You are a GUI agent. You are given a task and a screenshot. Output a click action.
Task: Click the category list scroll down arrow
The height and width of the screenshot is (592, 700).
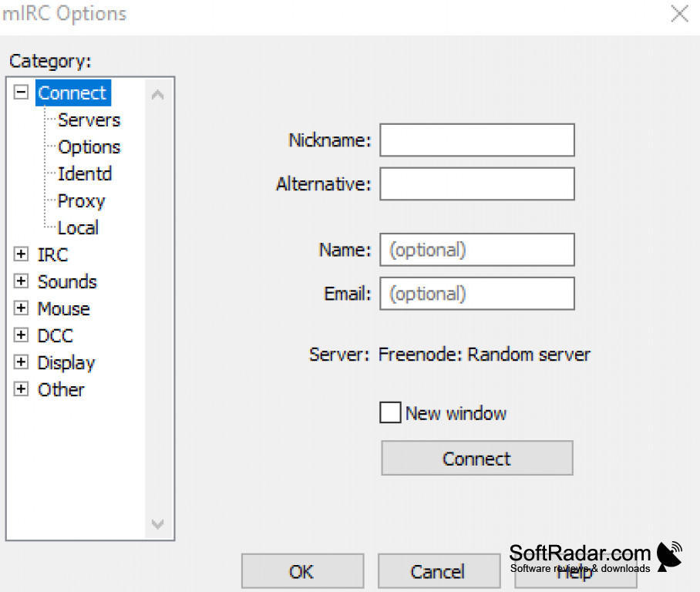click(157, 523)
